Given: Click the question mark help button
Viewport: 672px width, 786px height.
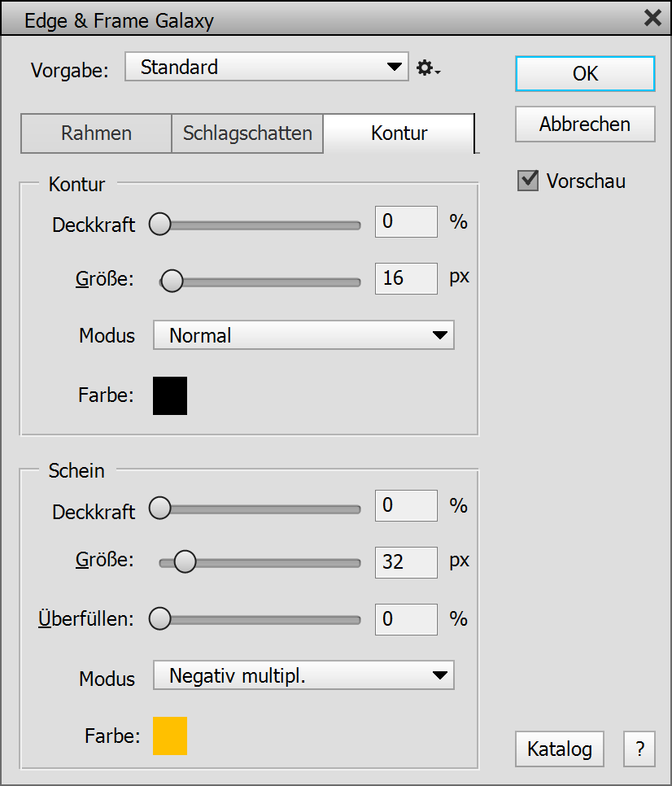Looking at the screenshot, I should tap(640, 749).
